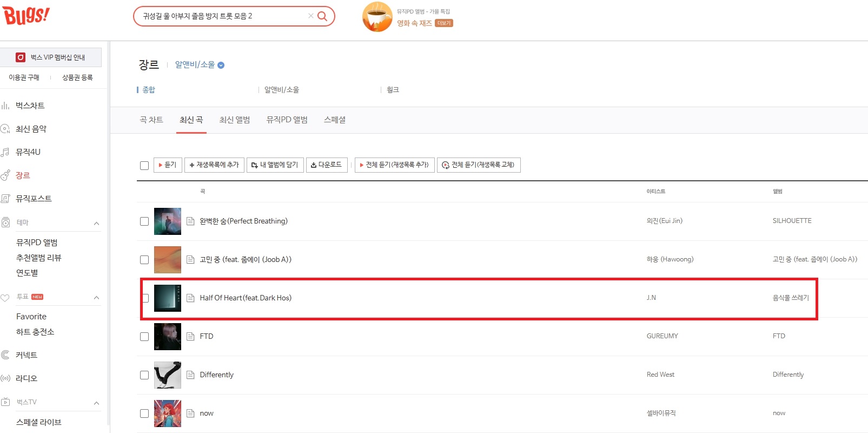Image resolution: width=868 pixels, height=433 pixels.
Task: Open 벅스차트 chart icon in sidebar
Action: tap(5, 106)
